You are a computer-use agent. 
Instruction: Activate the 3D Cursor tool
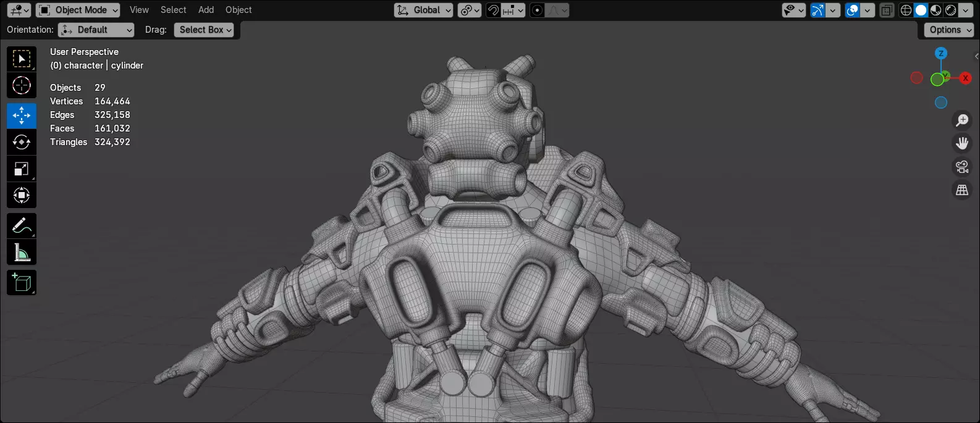(22, 85)
